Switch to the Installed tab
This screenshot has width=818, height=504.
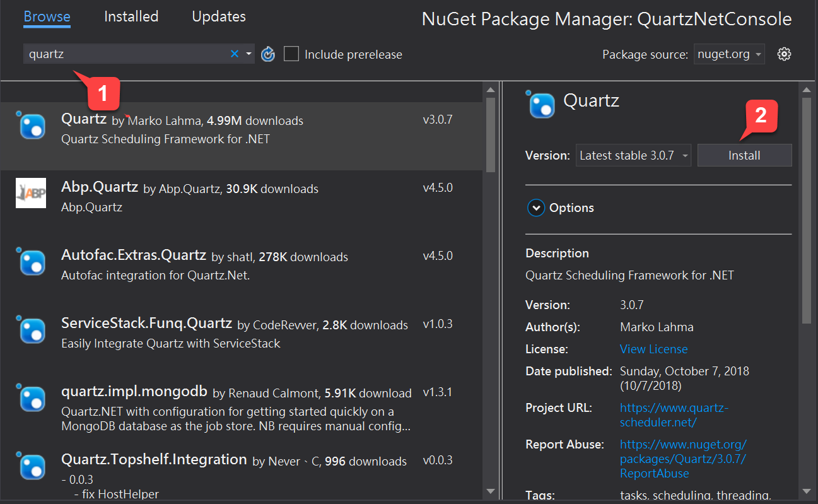coord(131,16)
